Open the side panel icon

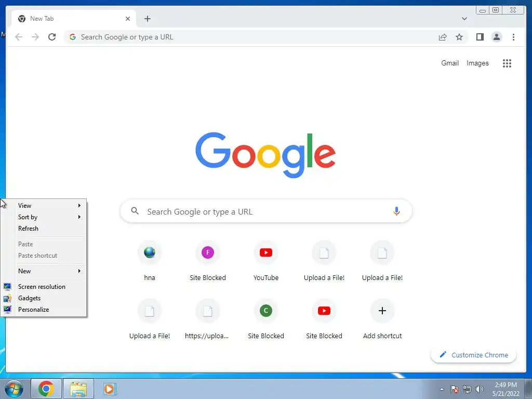point(480,37)
